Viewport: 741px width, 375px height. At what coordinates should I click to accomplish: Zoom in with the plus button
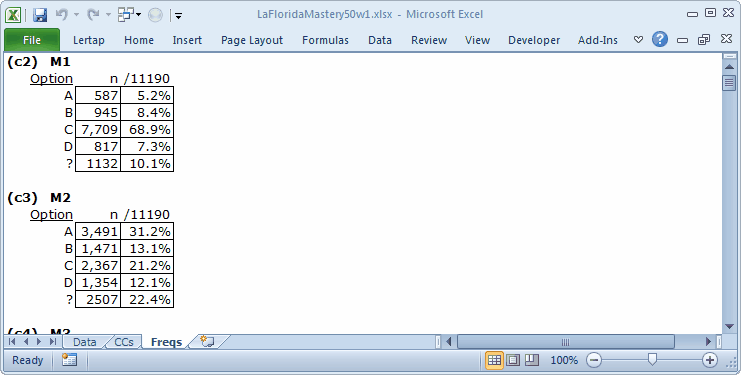tap(710, 360)
